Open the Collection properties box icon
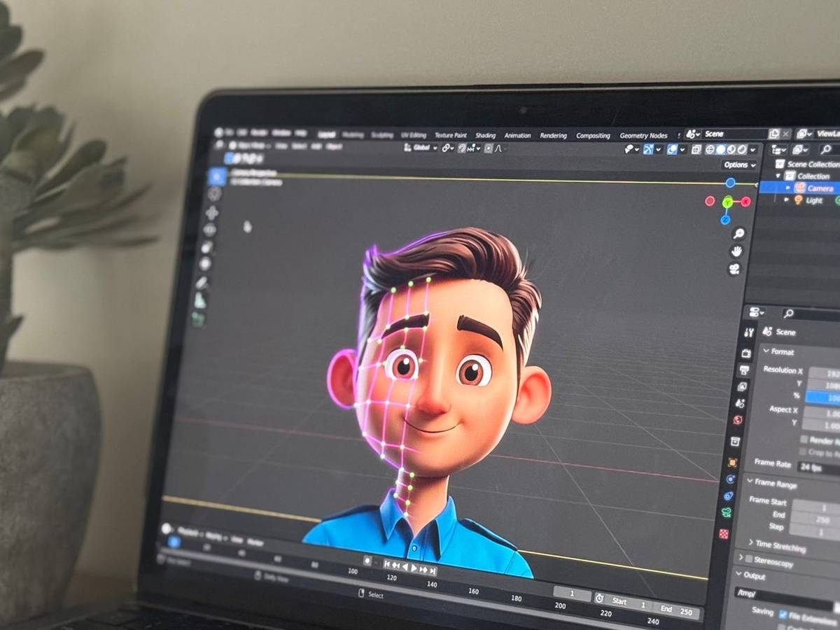 point(735,442)
